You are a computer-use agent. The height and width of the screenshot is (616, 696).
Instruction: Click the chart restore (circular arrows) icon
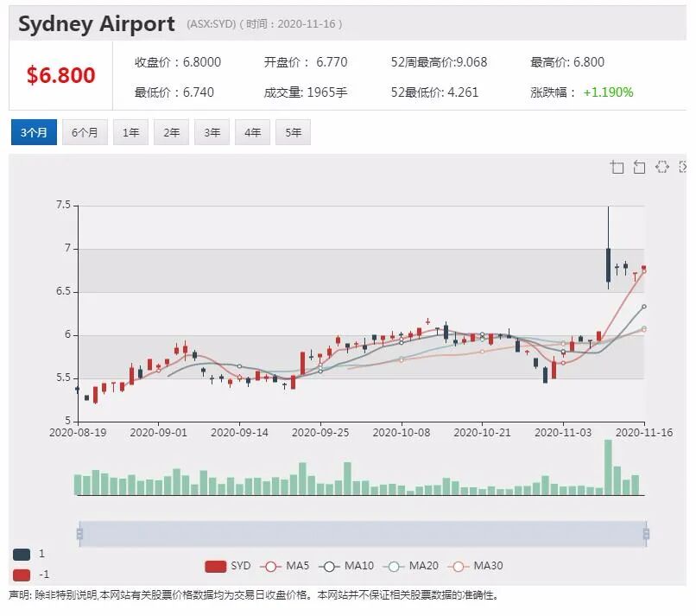pos(661,167)
